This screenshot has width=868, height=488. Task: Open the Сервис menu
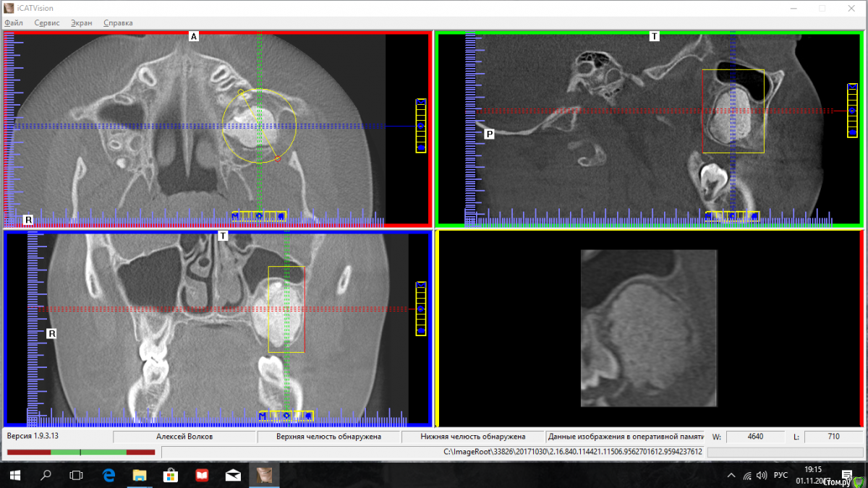click(47, 23)
